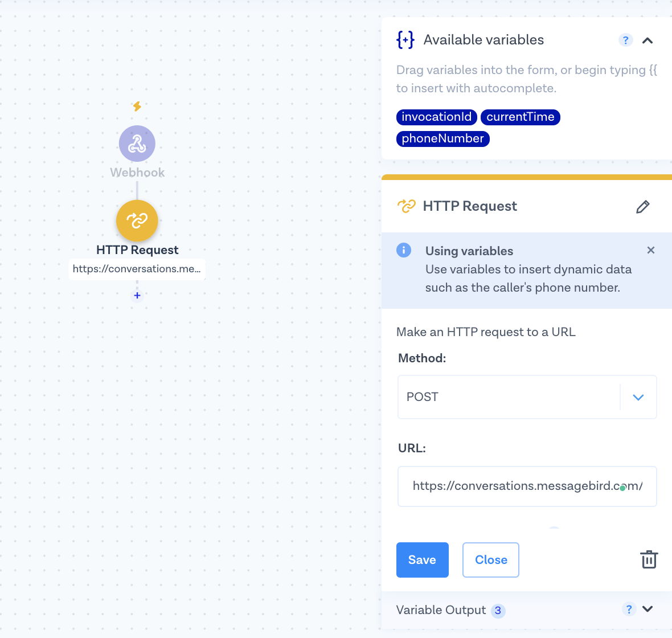Screen dimensions: 672x638
Task: Collapse the Available variables panel
Action: (x=648, y=40)
